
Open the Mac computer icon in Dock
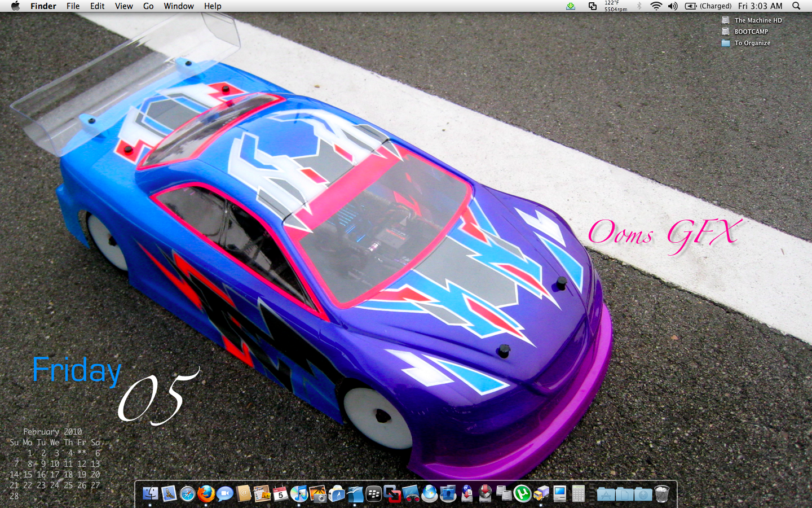pyautogui.click(x=559, y=494)
